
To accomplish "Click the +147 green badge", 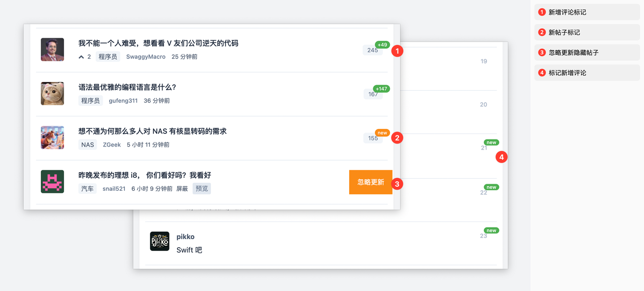I will pos(381,89).
